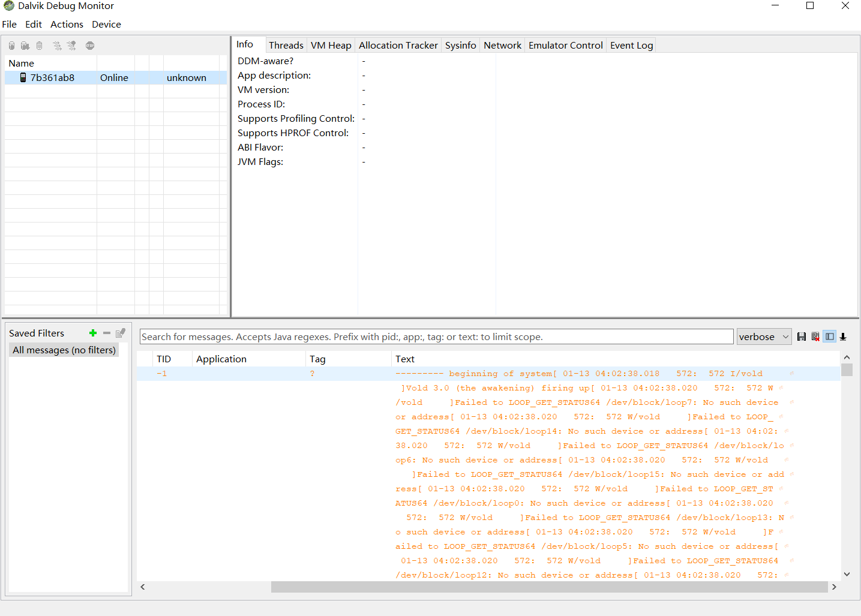Switch to the VM Heap tab

[x=331, y=45]
